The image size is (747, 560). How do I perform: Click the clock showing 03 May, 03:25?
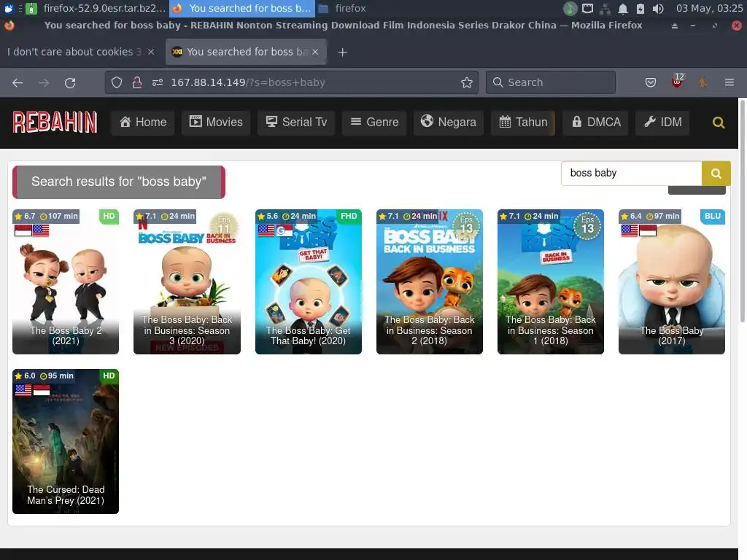click(x=709, y=8)
